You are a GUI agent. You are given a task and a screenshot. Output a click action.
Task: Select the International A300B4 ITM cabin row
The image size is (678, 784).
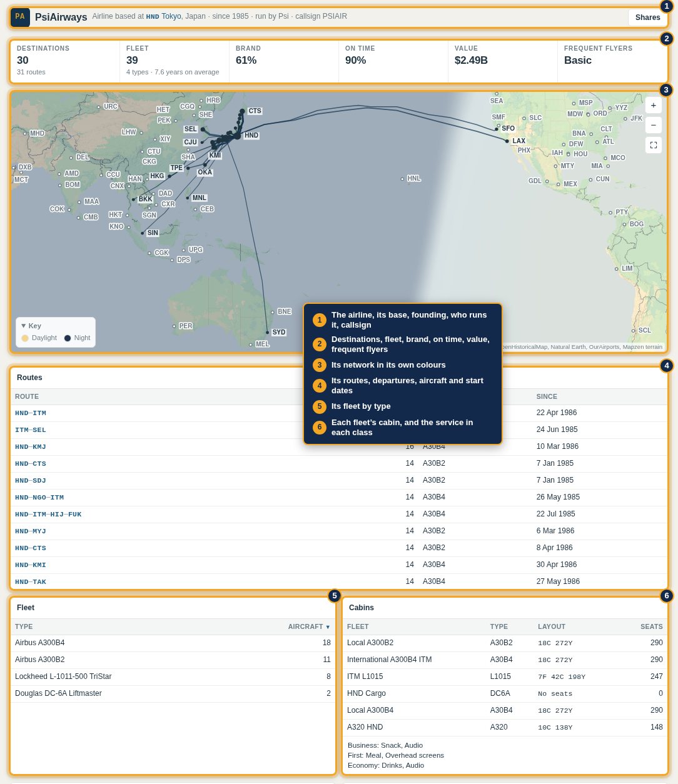[x=505, y=660]
